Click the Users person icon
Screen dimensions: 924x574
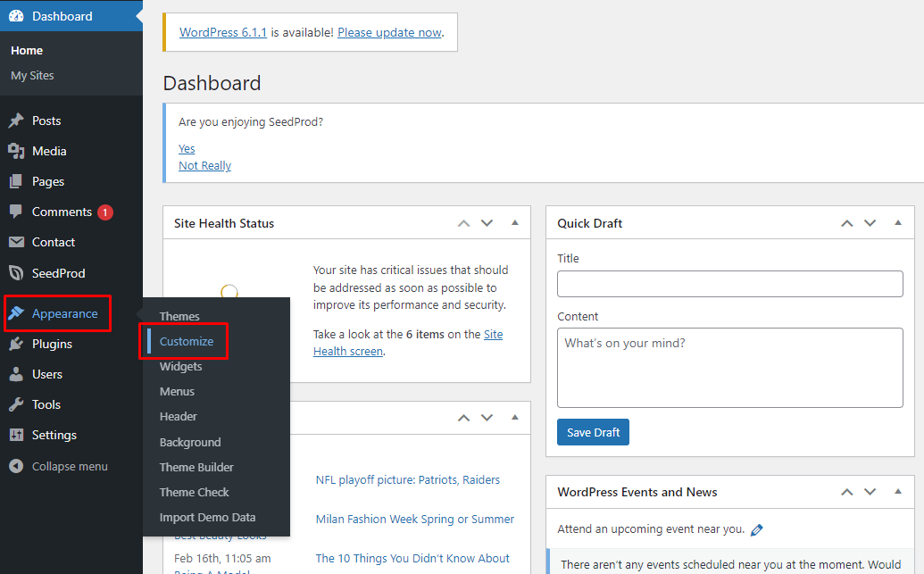(16, 374)
